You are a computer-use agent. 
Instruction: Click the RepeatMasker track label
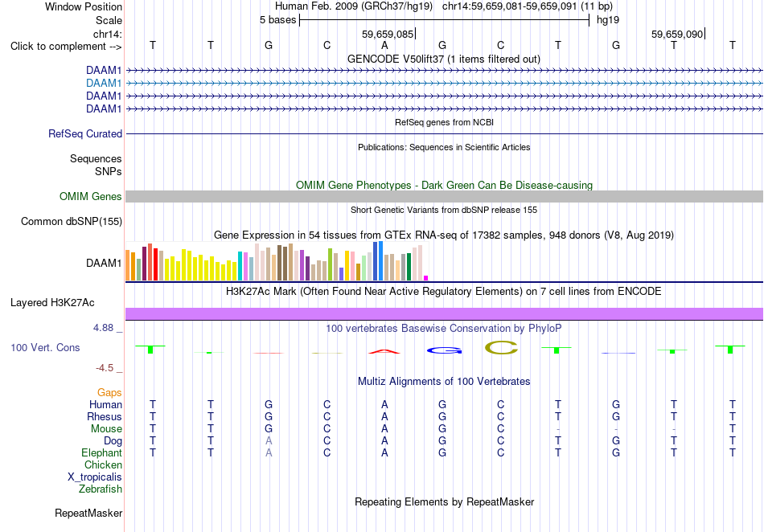(x=88, y=513)
